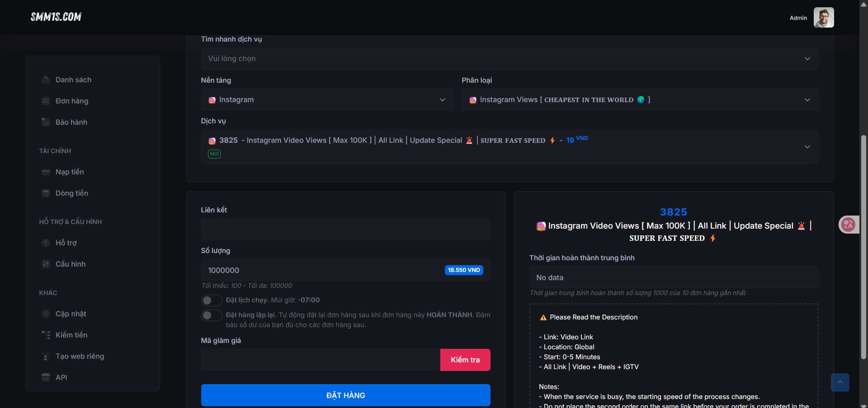This screenshot has height=408, width=868.
Task: Open Tìm nhanh dịch vụ dropdown
Action: (509, 59)
